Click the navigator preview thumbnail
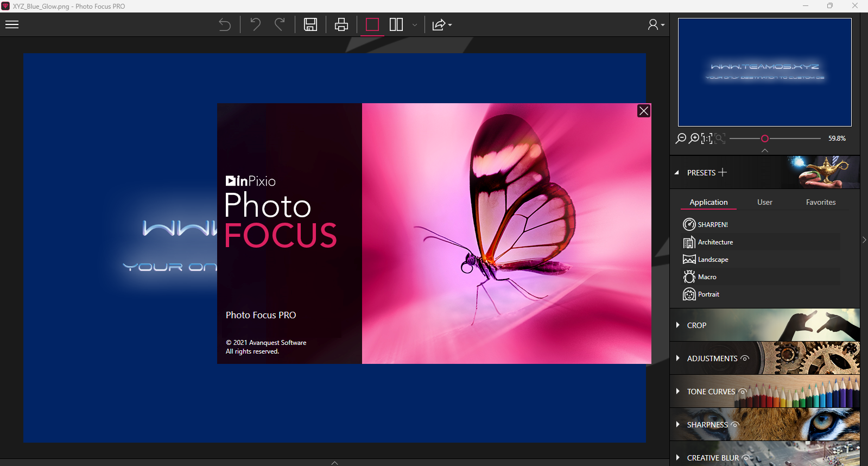 pyautogui.click(x=765, y=72)
